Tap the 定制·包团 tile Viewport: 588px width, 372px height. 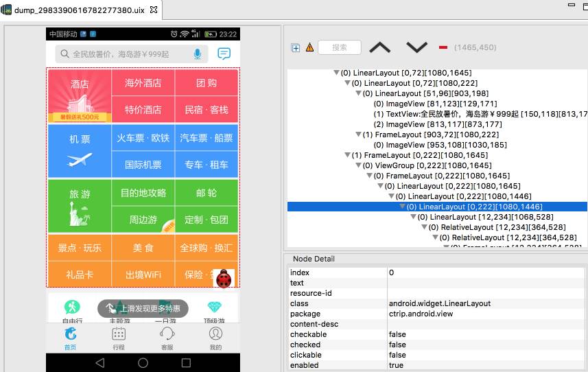[x=207, y=220]
